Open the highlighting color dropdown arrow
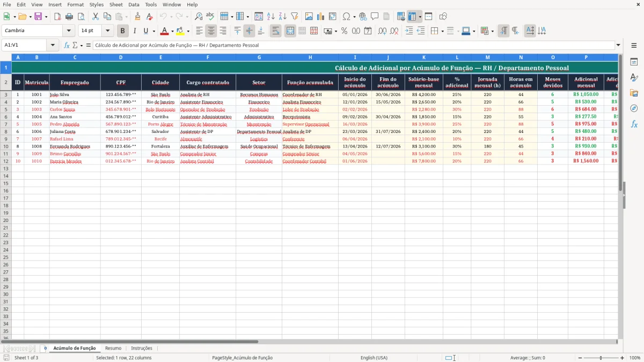The width and height of the screenshot is (644, 362). point(188,31)
